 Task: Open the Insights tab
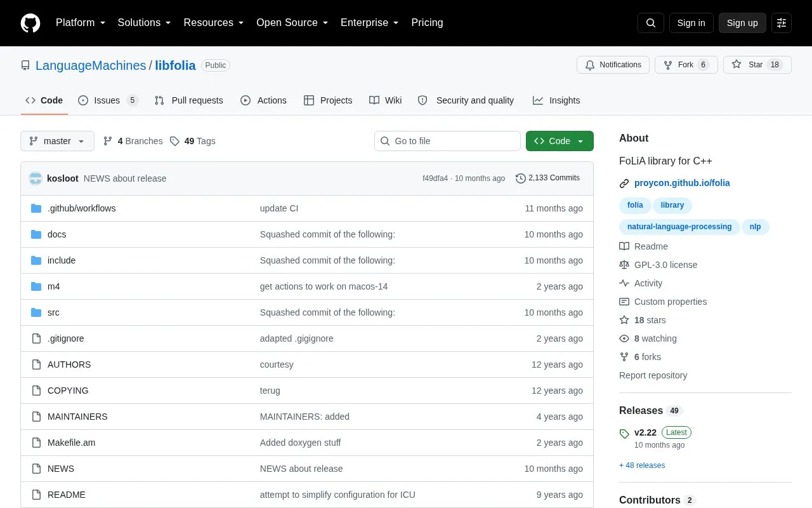pos(556,100)
